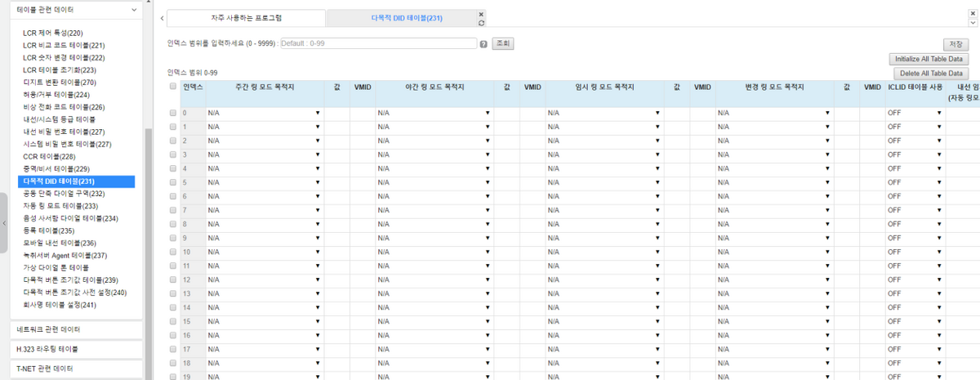
Task: Open 회사명 테이블 설정(241)
Action: click(x=60, y=305)
